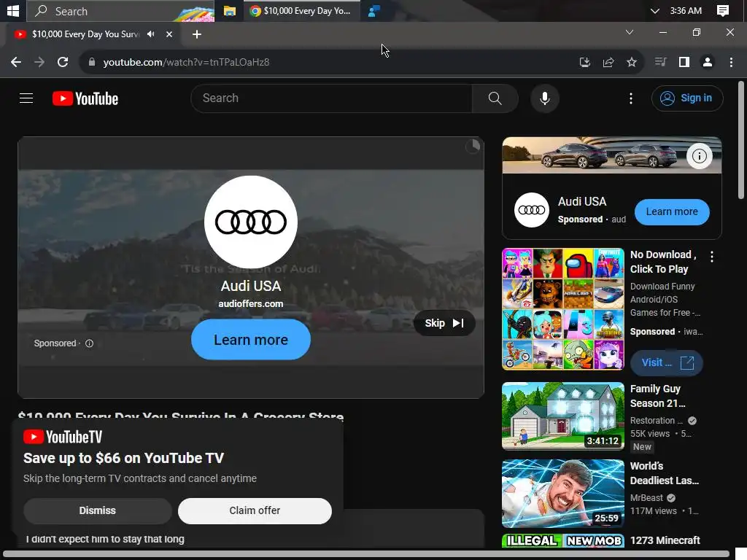Open the YouTube hamburger guide menu
This screenshot has width=747, height=560.
click(26, 98)
